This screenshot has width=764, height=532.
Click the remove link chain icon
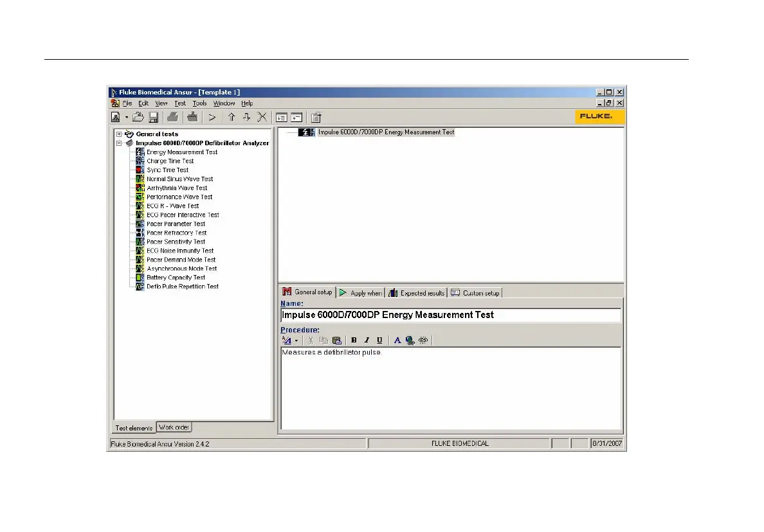[423, 341]
